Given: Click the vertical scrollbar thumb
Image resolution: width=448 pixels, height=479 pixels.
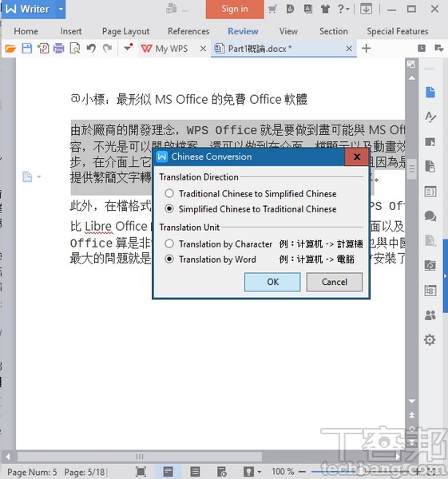Looking at the screenshot, I should point(411,169).
